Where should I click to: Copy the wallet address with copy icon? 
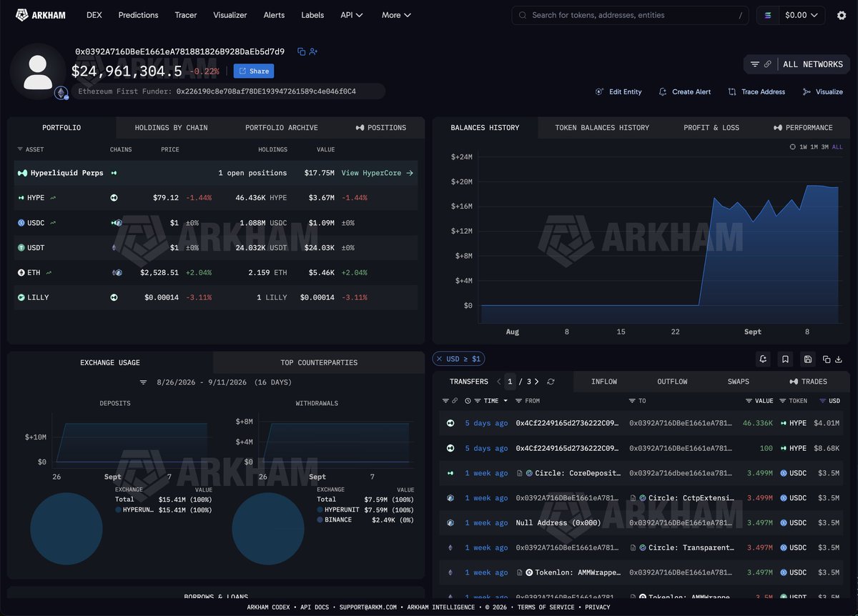pos(301,51)
